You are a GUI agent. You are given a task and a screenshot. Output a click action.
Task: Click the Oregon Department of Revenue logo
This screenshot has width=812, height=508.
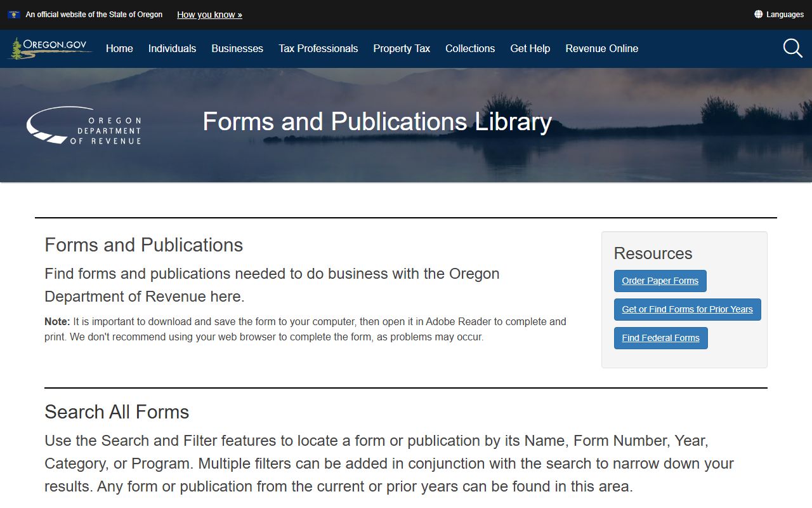[x=84, y=125]
